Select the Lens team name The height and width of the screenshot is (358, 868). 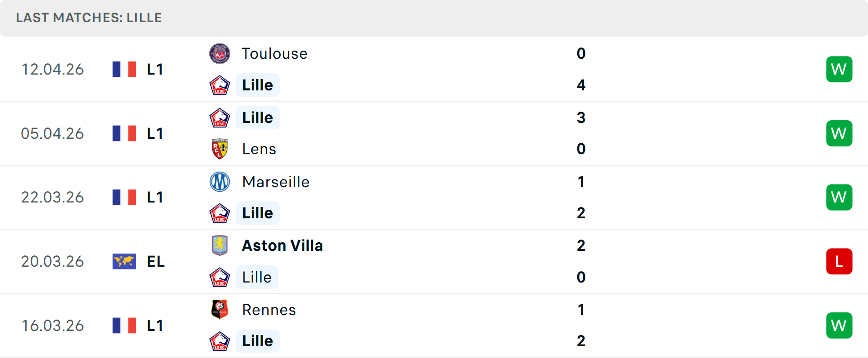(259, 149)
